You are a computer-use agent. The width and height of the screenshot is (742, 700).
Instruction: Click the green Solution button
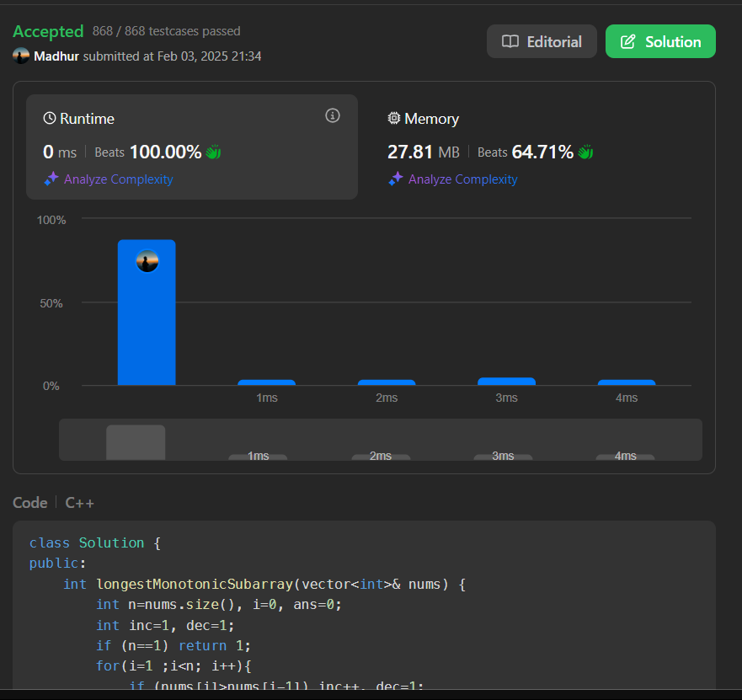coord(660,41)
